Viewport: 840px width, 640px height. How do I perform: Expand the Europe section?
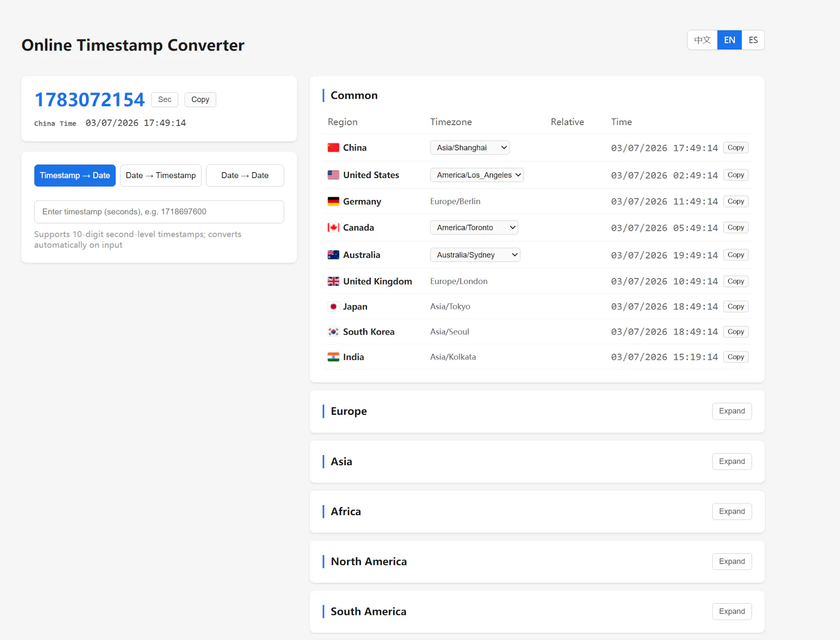732,411
